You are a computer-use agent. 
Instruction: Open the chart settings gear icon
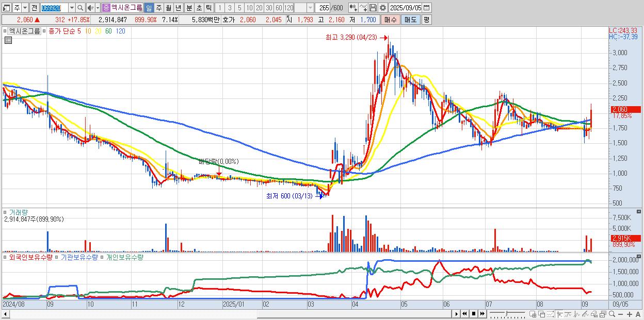[383, 8]
